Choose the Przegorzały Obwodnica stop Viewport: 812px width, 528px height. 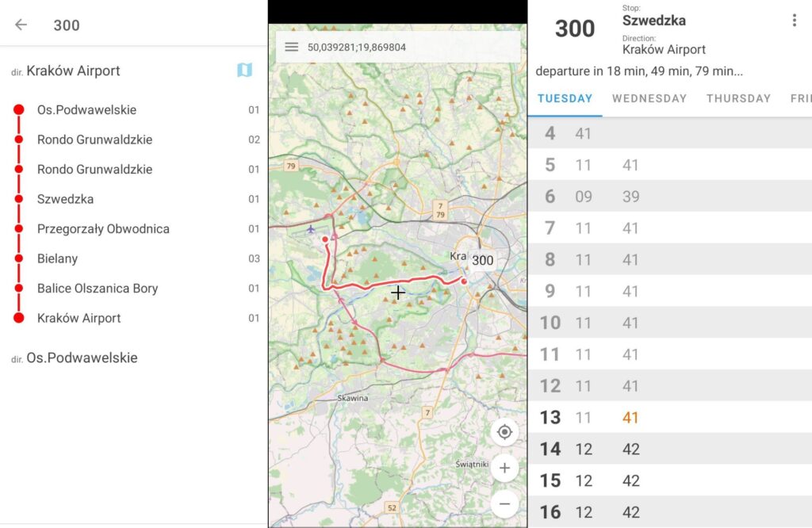(x=103, y=229)
